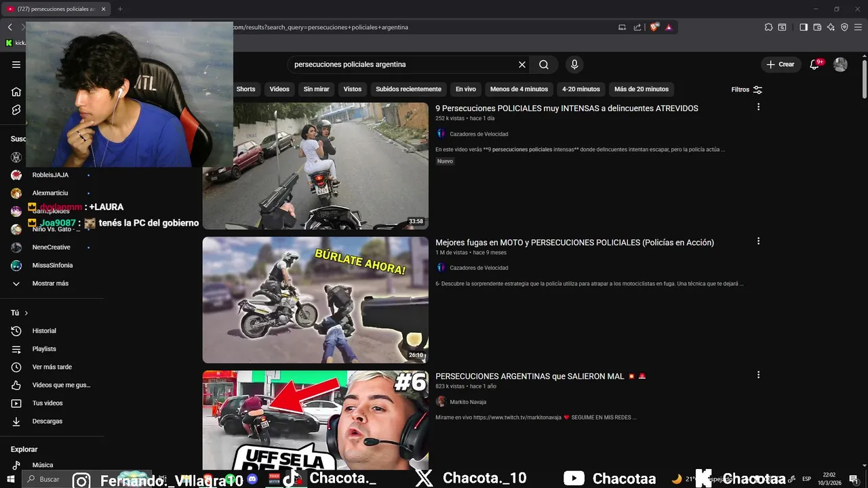Click the browser address bar URL
Screen dimensions: 868x488
click(x=320, y=27)
